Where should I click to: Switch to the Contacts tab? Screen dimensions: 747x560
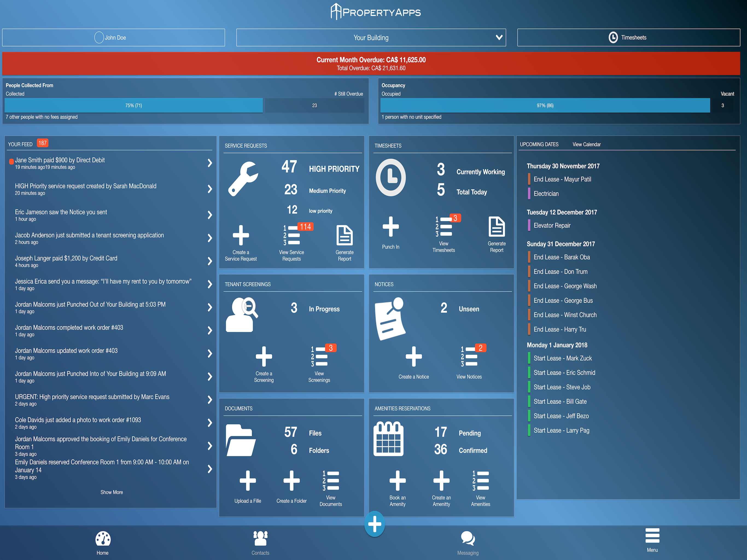(x=260, y=542)
